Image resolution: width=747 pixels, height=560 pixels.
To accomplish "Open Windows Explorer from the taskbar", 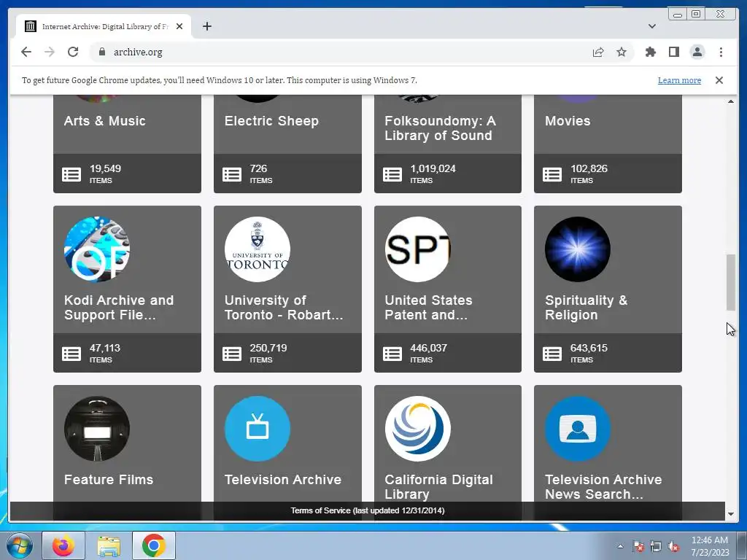I will click(x=109, y=545).
